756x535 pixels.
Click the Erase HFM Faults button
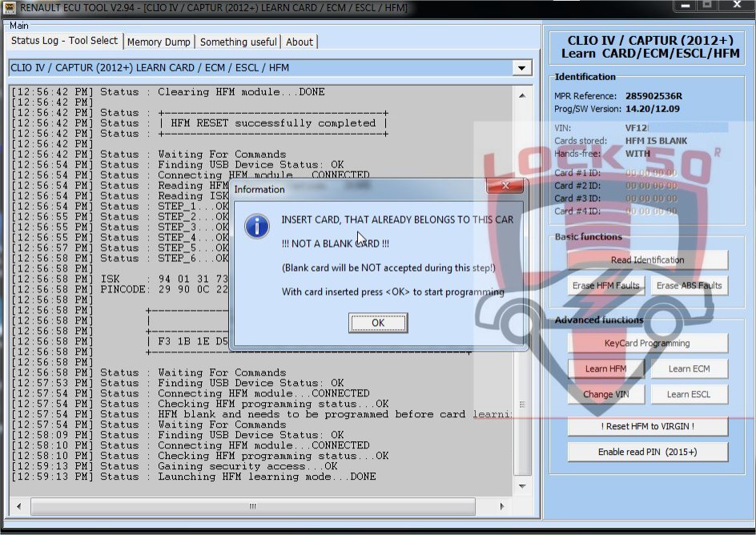605,286
